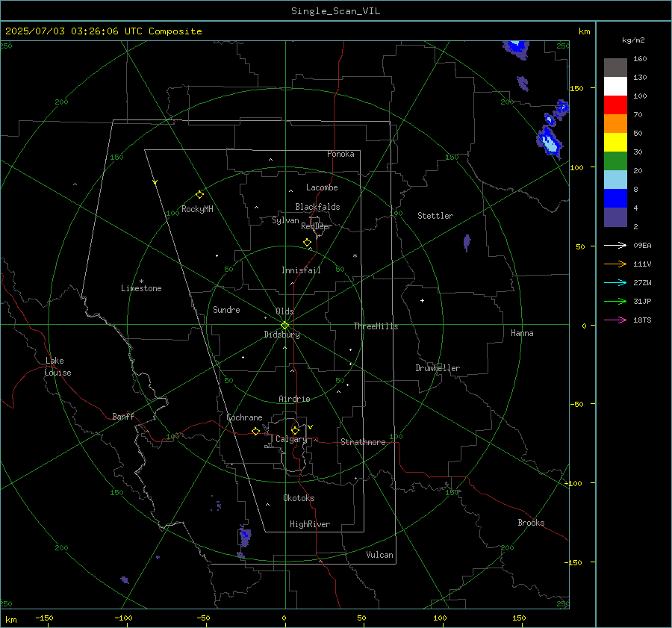Click the Vulcan label

click(x=380, y=555)
